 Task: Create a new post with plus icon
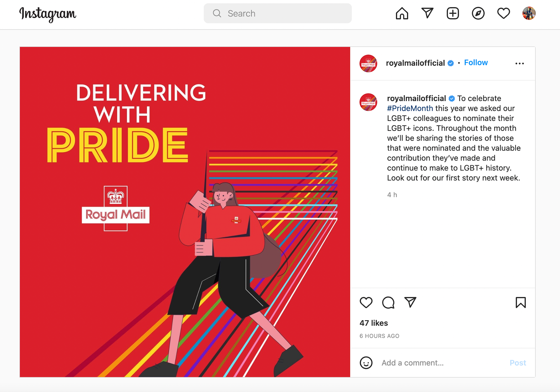(x=453, y=13)
